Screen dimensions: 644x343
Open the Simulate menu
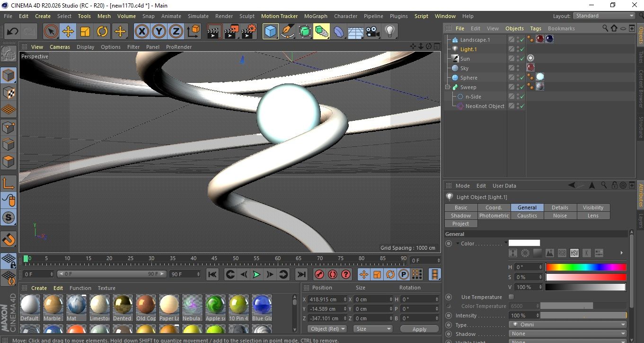(x=198, y=16)
